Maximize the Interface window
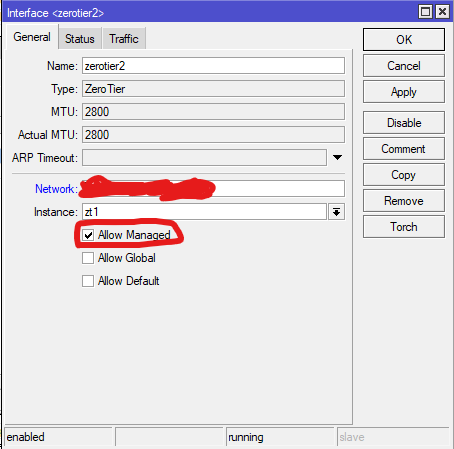The height and width of the screenshot is (449, 454). coord(425,12)
